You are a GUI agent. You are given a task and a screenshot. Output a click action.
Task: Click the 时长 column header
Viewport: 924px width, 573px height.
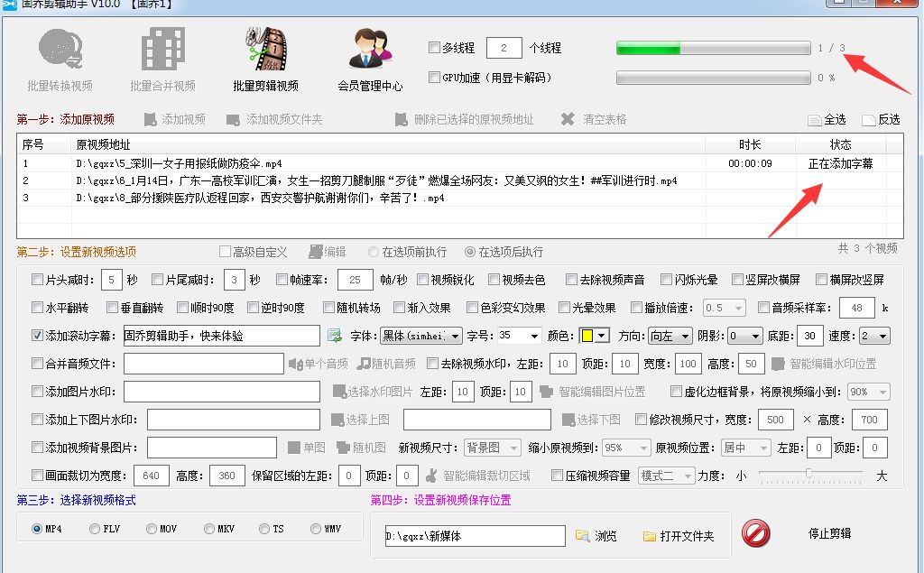[750, 144]
